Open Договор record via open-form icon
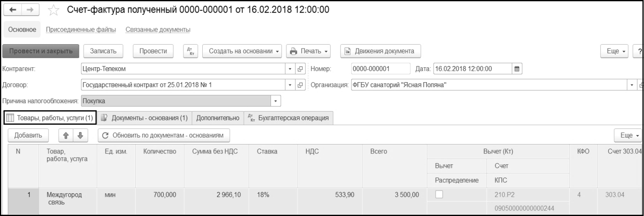The image size is (644, 216). 301,85
